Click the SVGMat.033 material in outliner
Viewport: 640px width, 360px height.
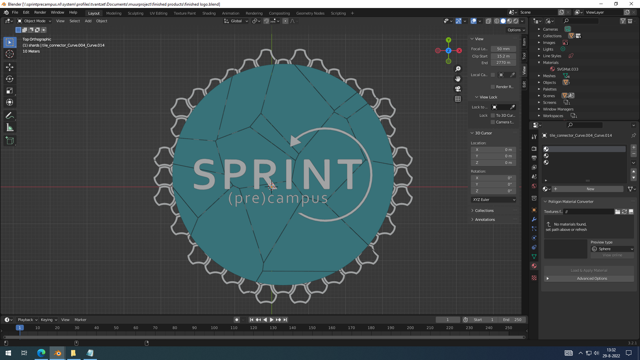[x=567, y=69]
